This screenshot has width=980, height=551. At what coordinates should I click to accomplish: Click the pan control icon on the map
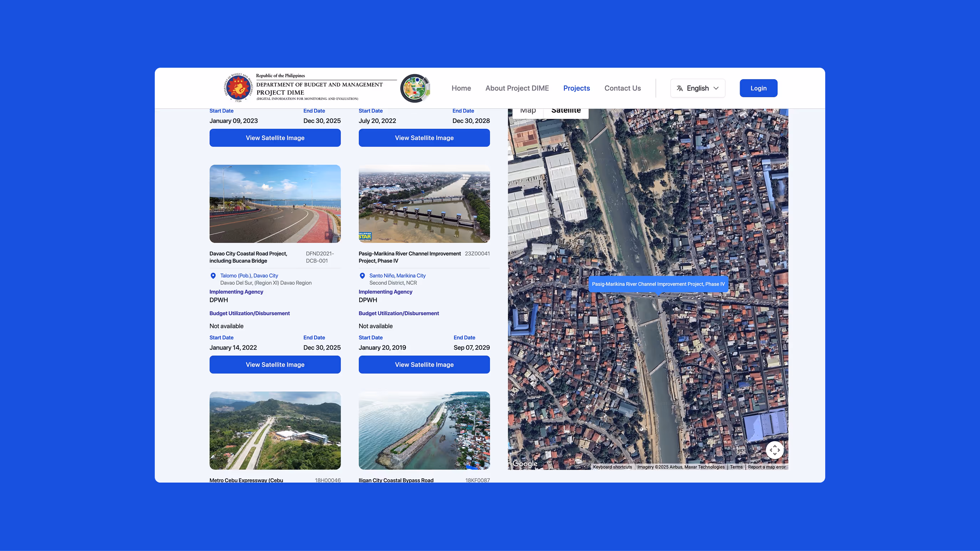pyautogui.click(x=775, y=450)
